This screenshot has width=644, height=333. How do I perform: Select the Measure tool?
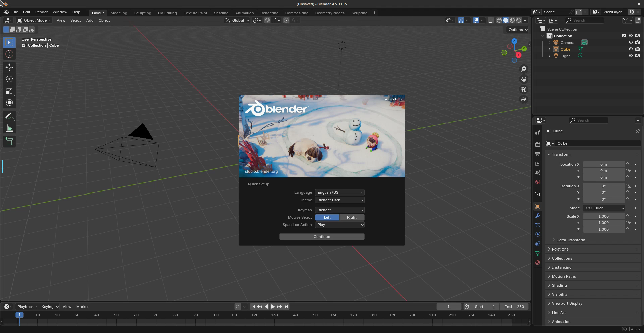[9, 128]
